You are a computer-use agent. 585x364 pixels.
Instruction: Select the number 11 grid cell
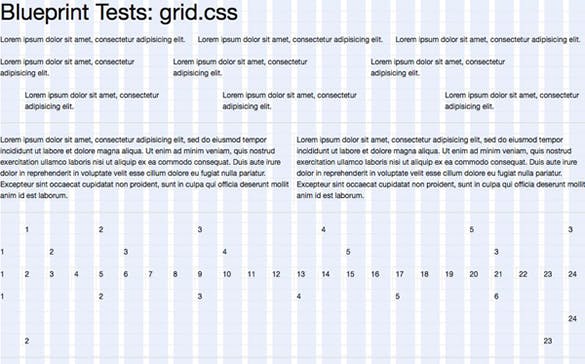[x=251, y=274]
